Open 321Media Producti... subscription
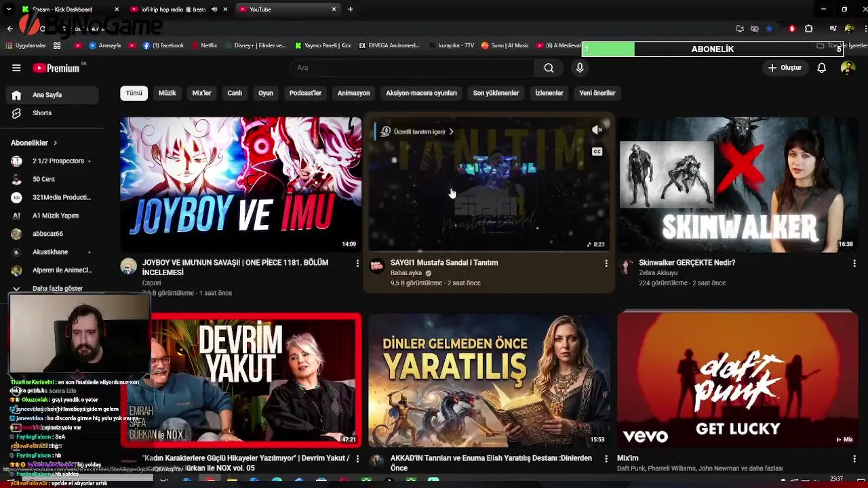Screen dimensions: 868x488 [x=53, y=197]
